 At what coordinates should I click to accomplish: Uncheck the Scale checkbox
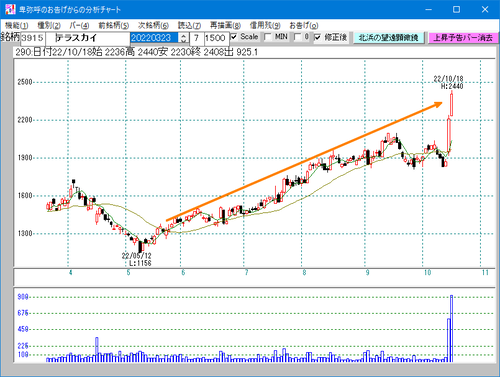(x=234, y=37)
